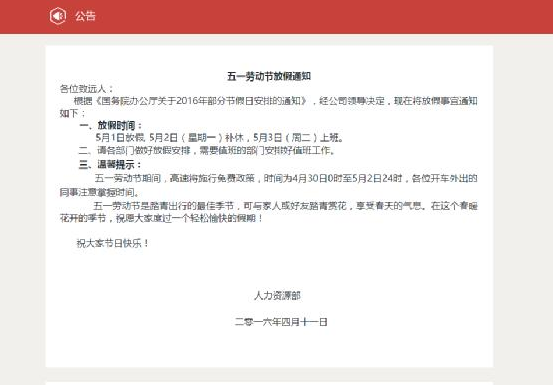556x386 pixels.
Task: Click the line 五一劳动节是踏青出行的最佳季节
Action: coord(285,206)
